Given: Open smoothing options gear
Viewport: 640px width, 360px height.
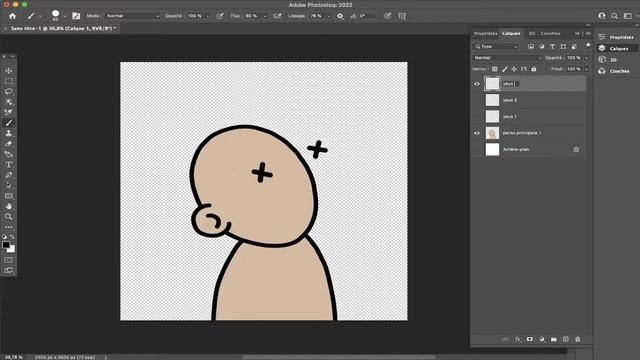Looking at the screenshot, I should pyautogui.click(x=340, y=16).
